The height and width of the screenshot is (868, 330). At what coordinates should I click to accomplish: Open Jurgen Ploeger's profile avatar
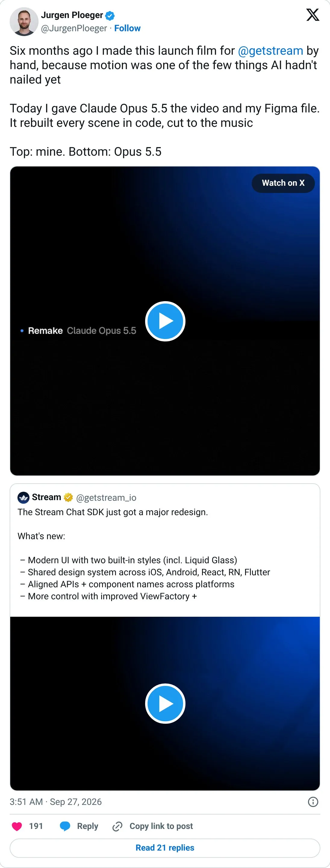(24, 22)
